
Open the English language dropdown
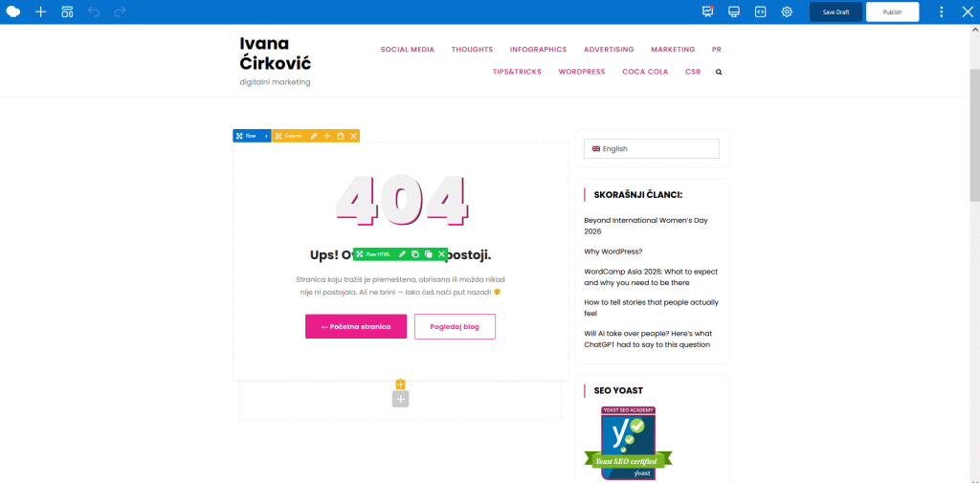(x=651, y=148)
